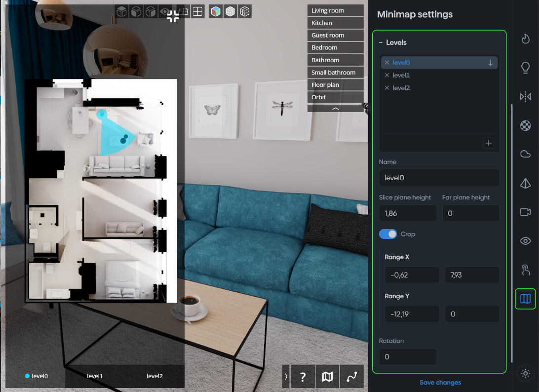
Task: Open the help icon in the bottom toolbar
Action: (303, 376)
